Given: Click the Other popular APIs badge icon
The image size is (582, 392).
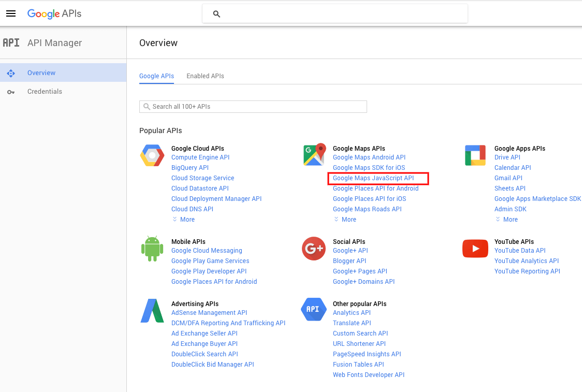Looking at the screenshot, I should (x=314, y=310).
